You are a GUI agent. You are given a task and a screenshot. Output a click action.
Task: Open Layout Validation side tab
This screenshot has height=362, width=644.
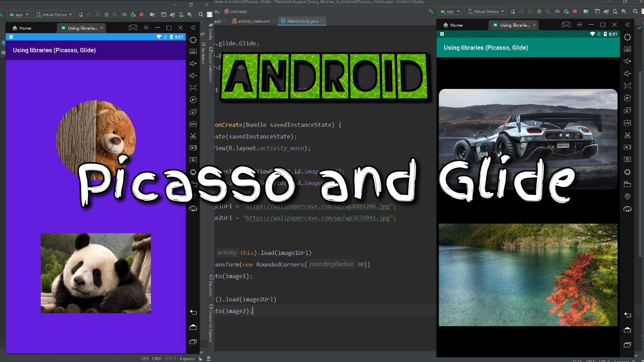tap(210, 64)
